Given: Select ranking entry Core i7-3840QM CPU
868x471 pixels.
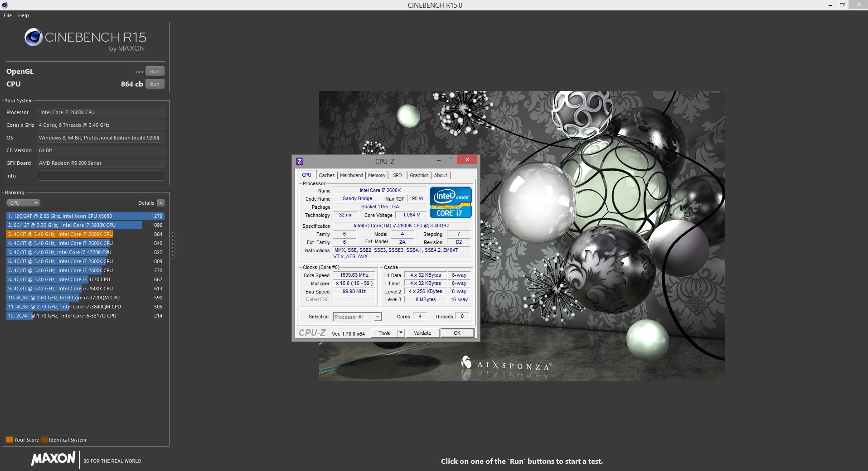Looking at the screenshot, I should point(85,307).
